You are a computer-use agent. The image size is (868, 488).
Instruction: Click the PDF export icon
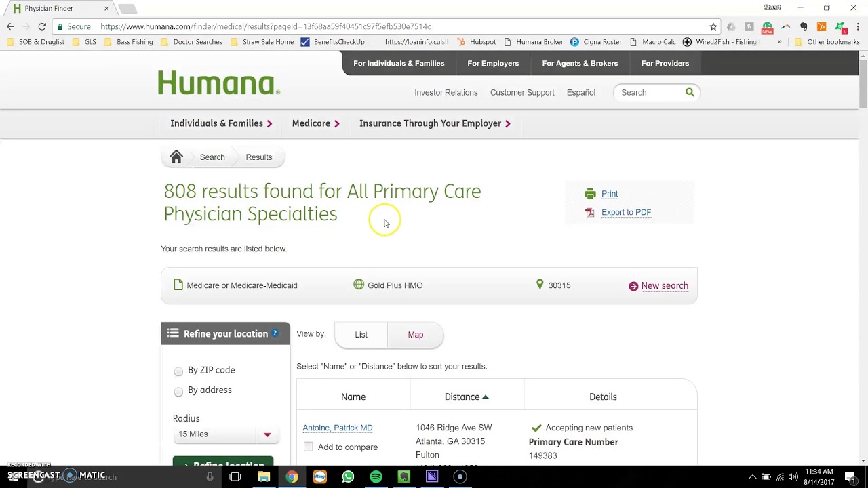(x=590, y=212)
